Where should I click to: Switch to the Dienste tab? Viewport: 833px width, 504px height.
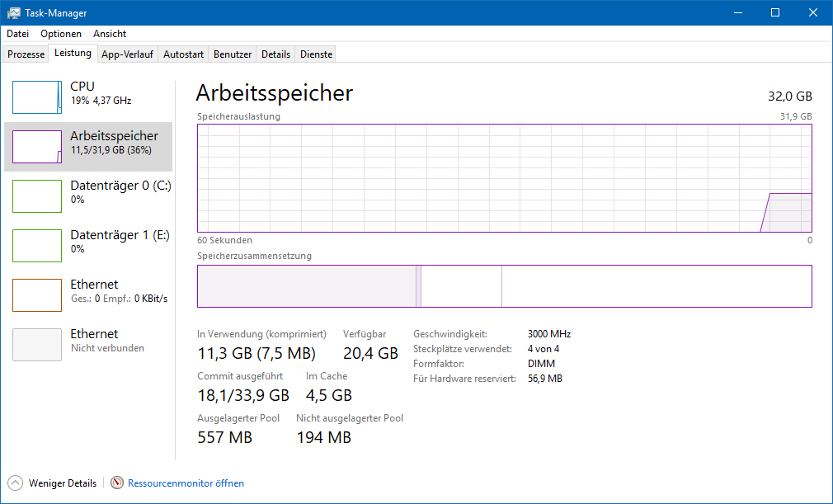(x=317, y=54)
